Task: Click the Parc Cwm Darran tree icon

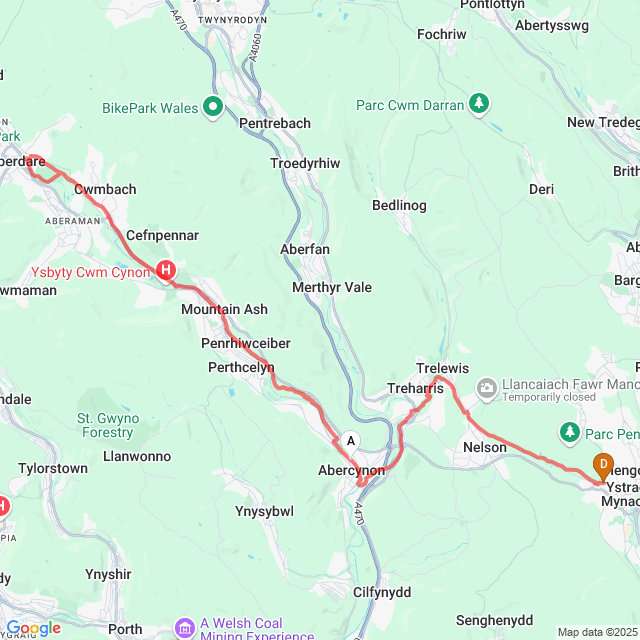Action: click(479, 104)
